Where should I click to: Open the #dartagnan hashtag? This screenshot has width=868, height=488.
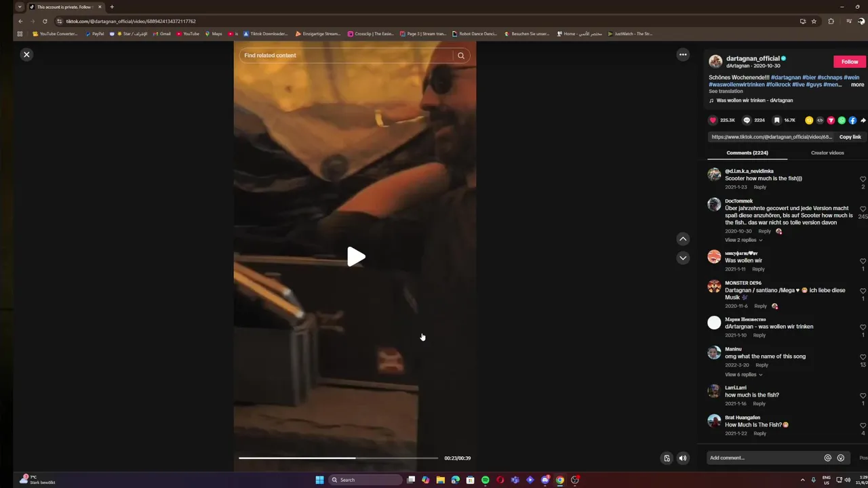786,77
